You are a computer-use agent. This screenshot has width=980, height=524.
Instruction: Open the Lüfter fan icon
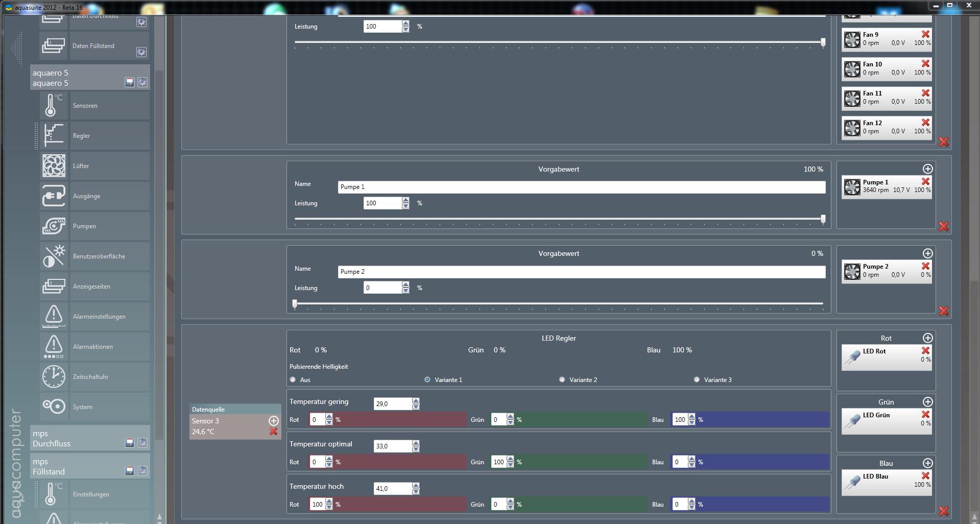point(53,166)
